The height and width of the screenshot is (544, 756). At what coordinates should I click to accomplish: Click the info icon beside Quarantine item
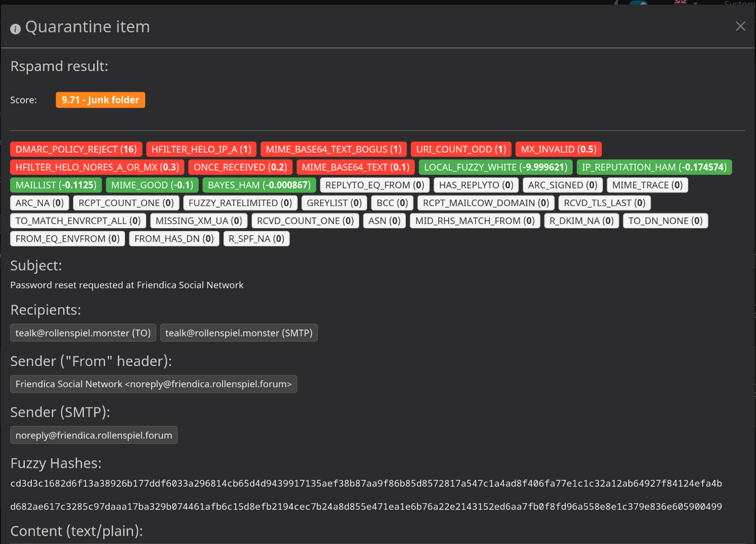click(x=15, y=29)
